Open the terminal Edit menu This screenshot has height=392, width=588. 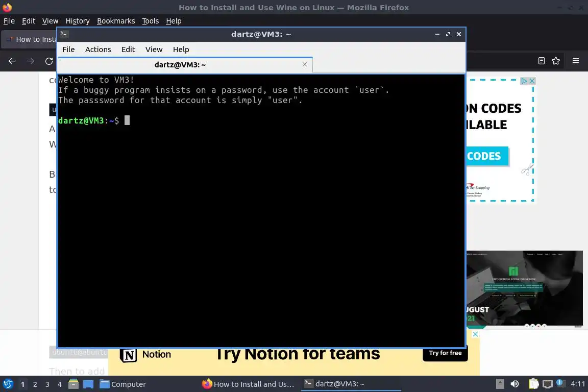click(x=128, y=50)
